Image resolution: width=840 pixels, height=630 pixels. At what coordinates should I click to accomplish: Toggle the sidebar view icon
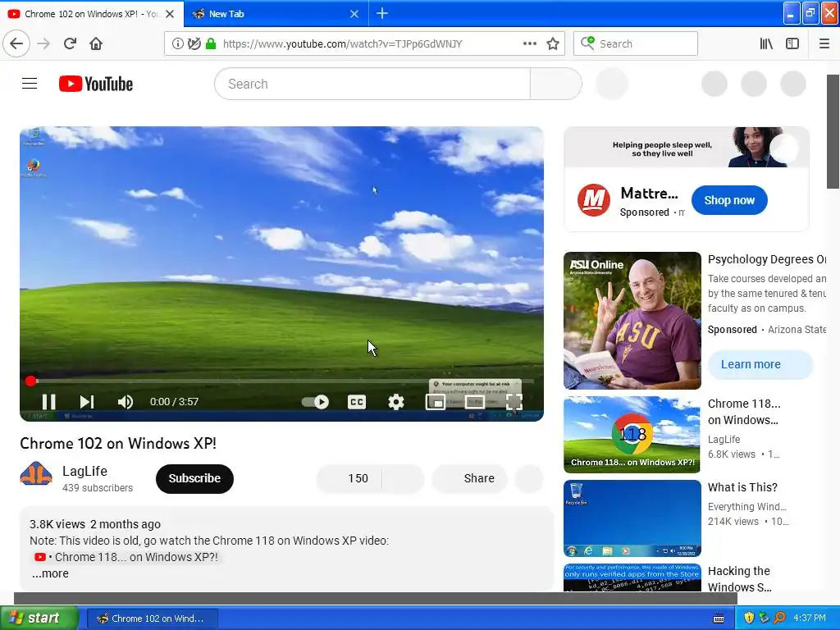coord(792,43)
